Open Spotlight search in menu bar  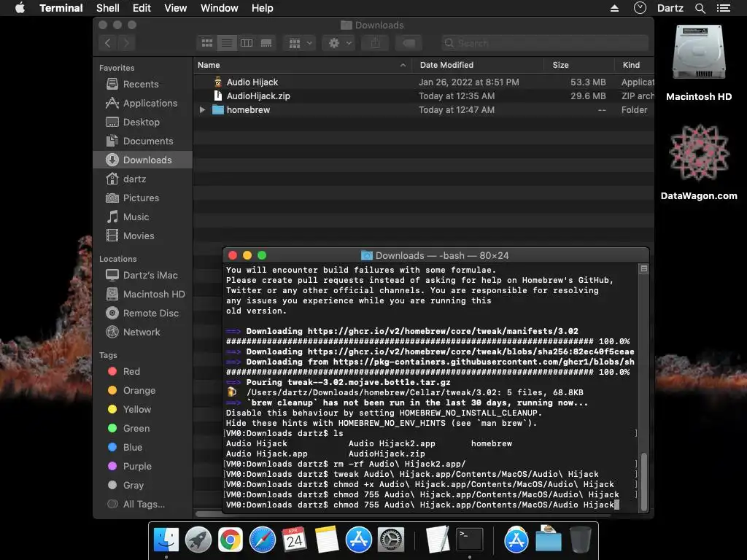(700, 8)
